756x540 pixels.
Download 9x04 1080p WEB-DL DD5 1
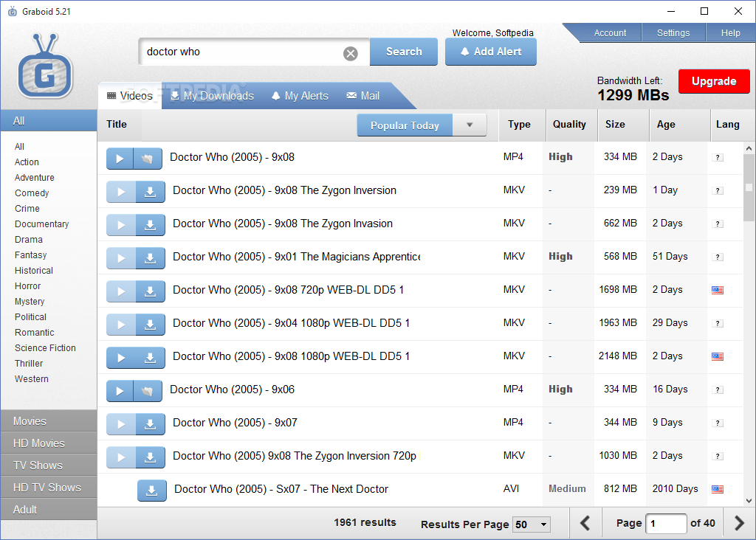pos(151,325)
